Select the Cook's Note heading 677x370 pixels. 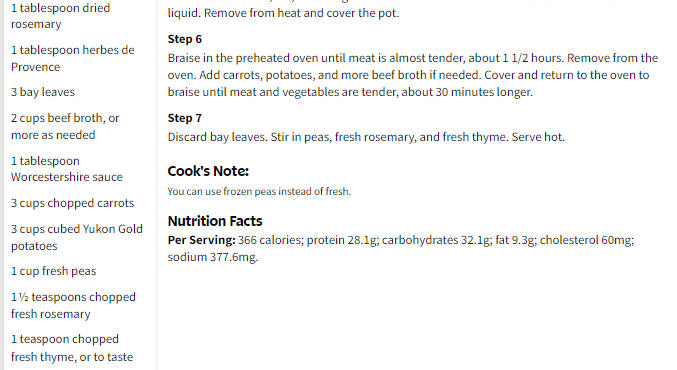pos(208,171)
